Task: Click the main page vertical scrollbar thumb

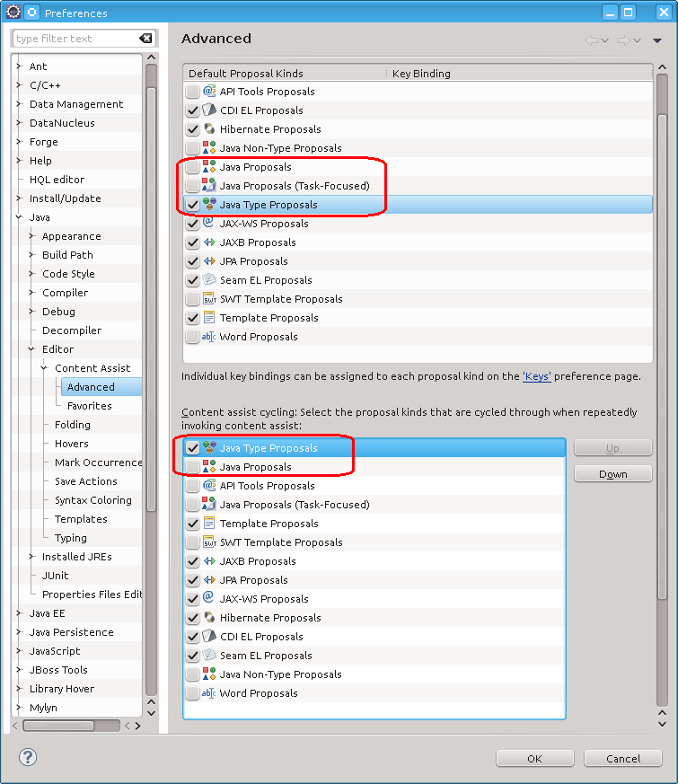Action: tap(663, 357)
